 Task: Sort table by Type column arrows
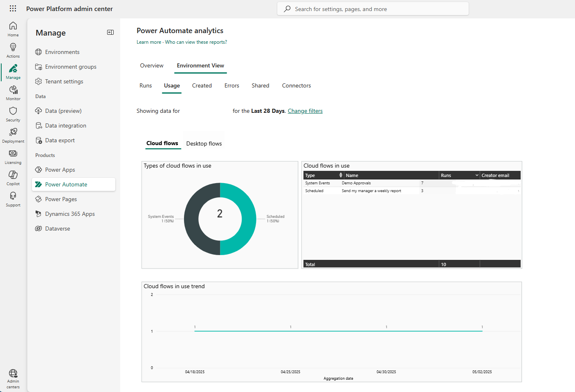tap(341, 175)
